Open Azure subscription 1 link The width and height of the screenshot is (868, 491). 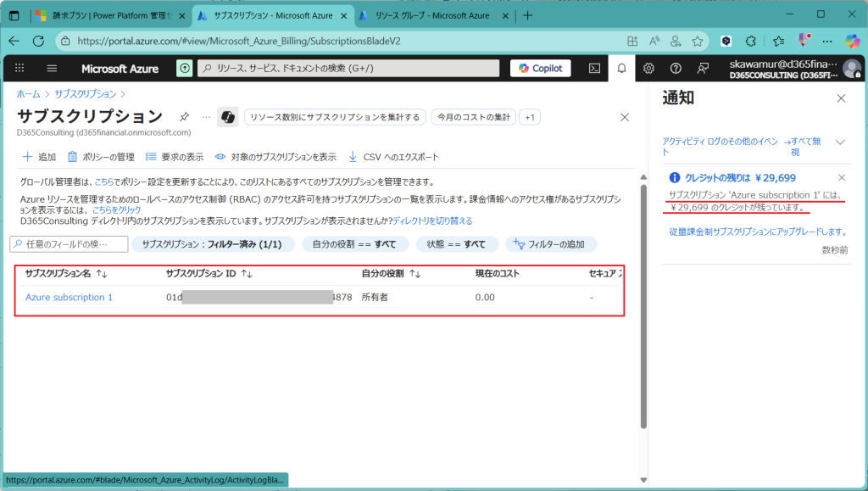click(x=69, y=298)
